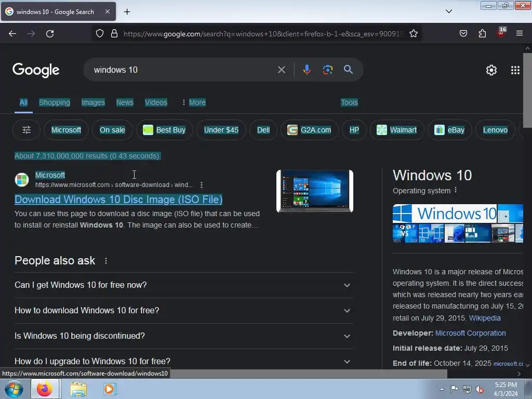This screenshot has height=399, width=532.
Task: Open the tracking protection shield icon
Action: coord(99,34)
